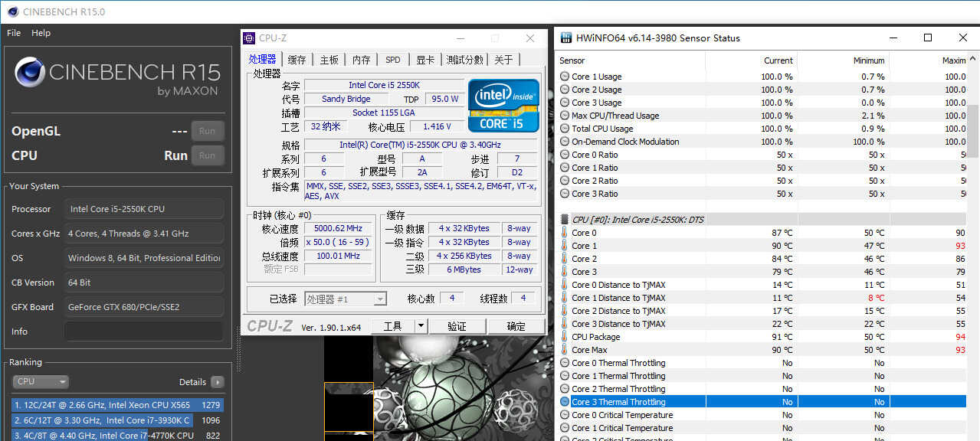This screenshot has height=441, width=980.
Task: Click the 工具 button in CPU-Z
Action: 392,326
